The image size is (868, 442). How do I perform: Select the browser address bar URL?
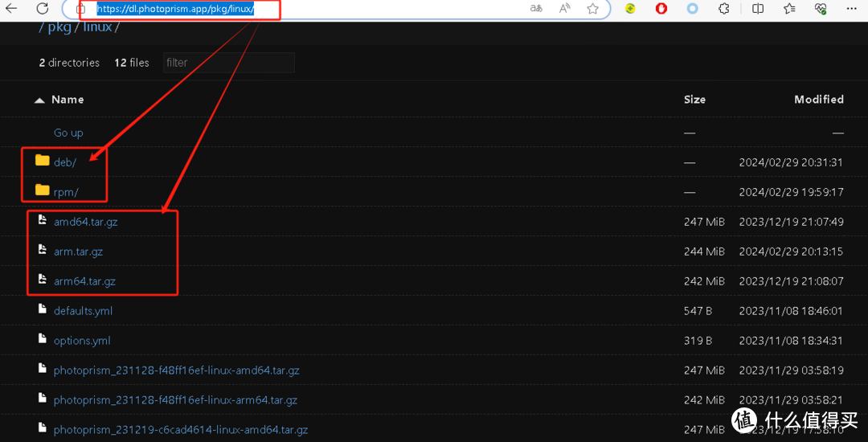click(x=175, y=10)
